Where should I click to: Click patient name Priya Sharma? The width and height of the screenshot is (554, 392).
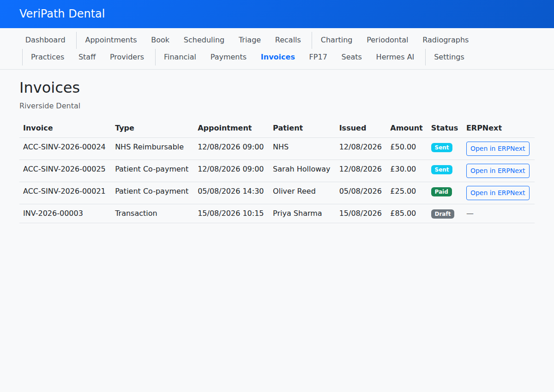pos(297,214)
